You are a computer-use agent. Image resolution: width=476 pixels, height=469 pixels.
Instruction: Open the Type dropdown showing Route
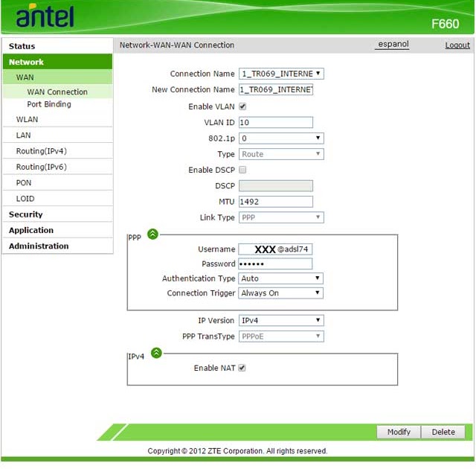point(281,154)
